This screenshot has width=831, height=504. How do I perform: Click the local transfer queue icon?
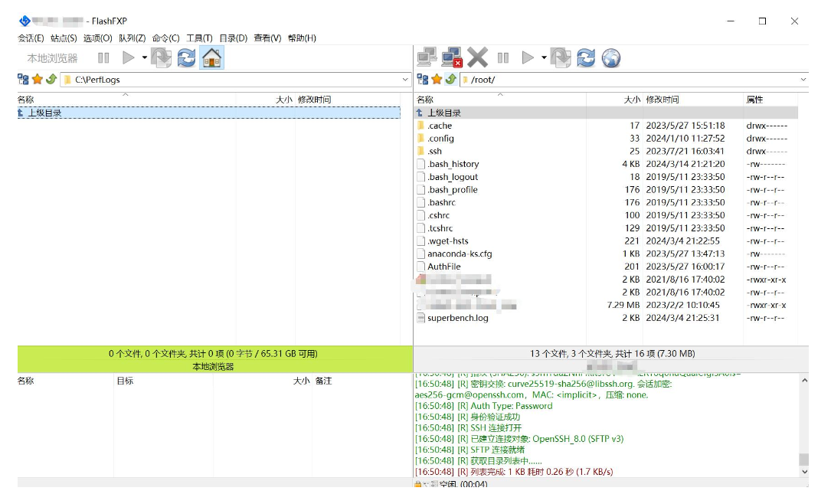[x=161, y=57]
